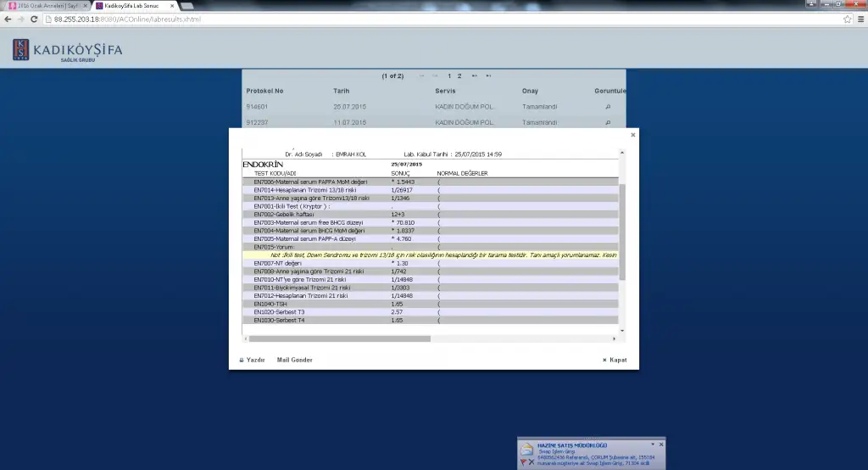Close the KadikoySifa Lab Sonuc tab

[172, 6]
